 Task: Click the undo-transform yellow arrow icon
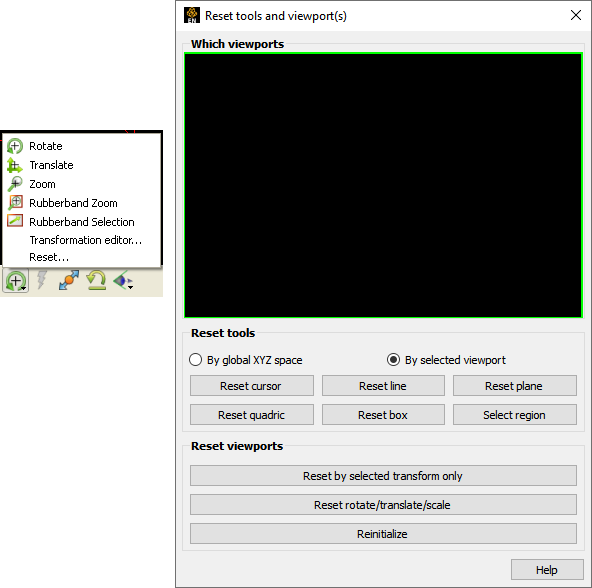click(96, 281)
